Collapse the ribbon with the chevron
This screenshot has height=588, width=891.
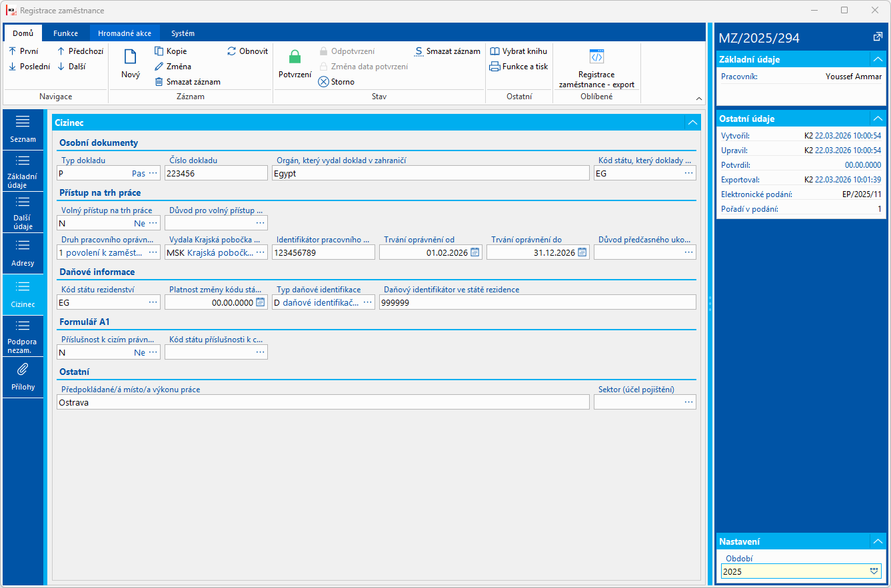[698, 99]
